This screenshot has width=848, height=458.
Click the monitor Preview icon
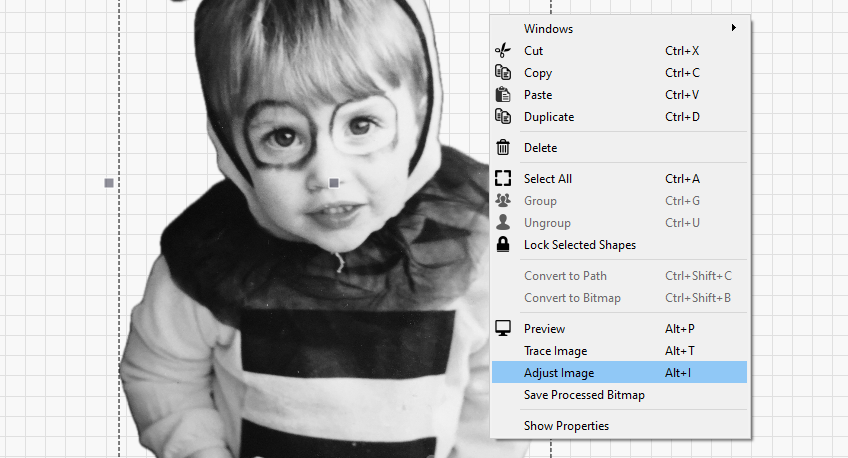pyautogui.click(x=503, y=329)
